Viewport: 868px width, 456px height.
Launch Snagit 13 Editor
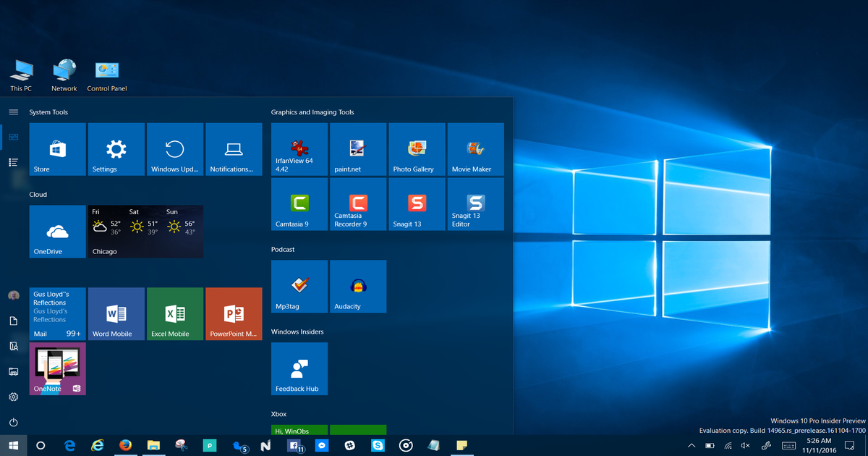(475, 204)
